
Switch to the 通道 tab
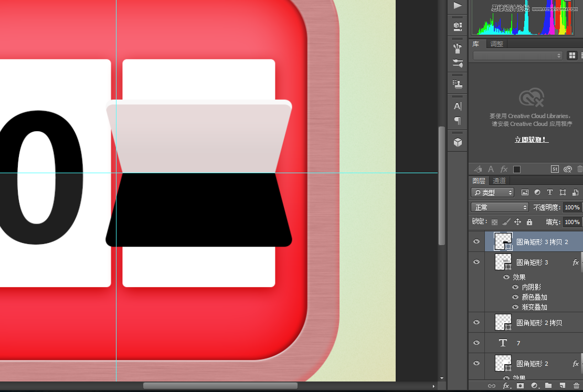pyautogui.click(x=499, y=181)
